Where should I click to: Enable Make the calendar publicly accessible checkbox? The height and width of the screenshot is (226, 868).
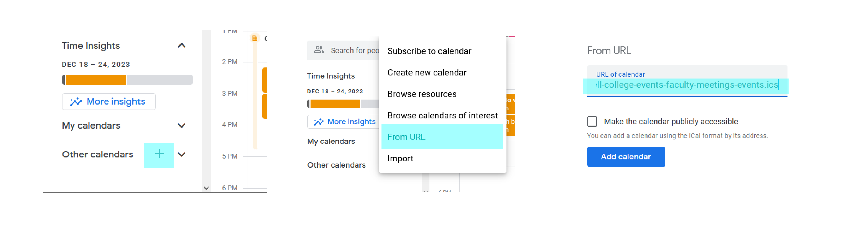592,122
